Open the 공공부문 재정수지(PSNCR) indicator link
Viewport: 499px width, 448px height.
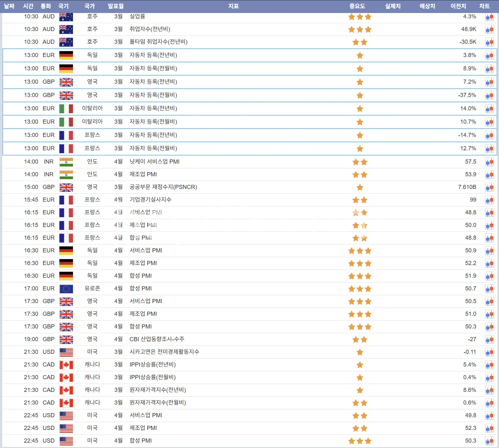point(163,187)
